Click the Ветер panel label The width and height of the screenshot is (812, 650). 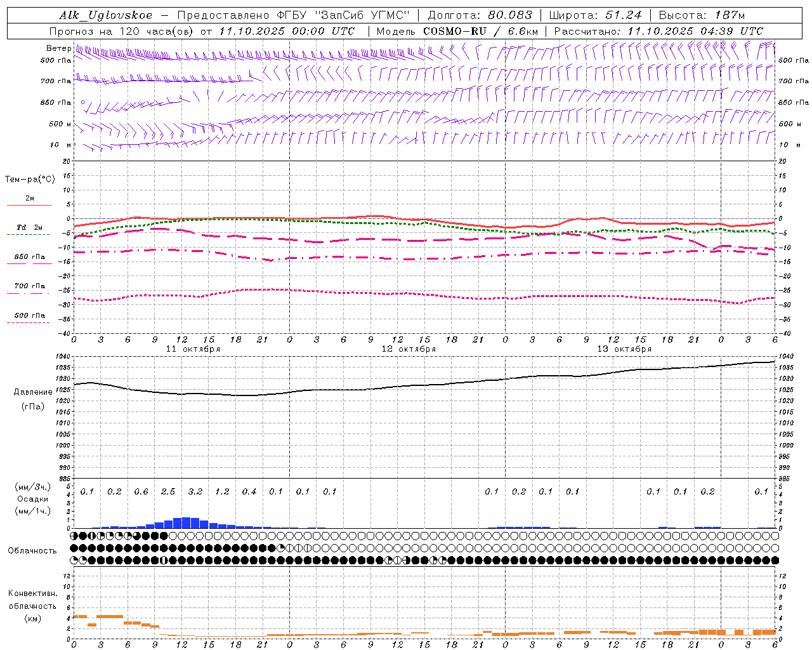(x=58, y=48)
